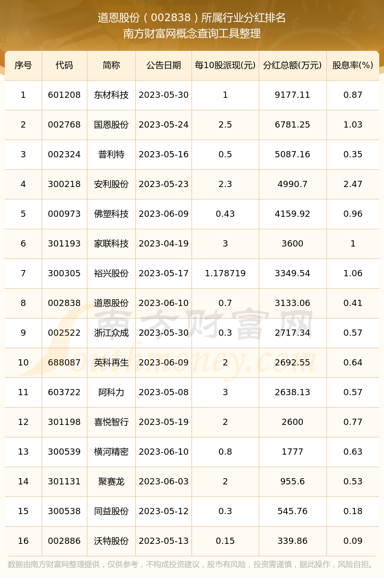The width and height of the screenshot is (384, 588).
Task: Select the stock name 安利股份
Action: pos(111,184)
